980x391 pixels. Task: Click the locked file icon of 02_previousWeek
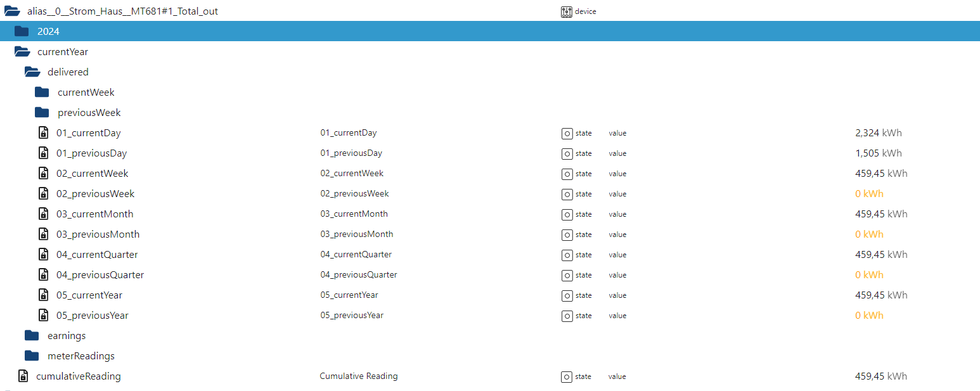point(43,194)
